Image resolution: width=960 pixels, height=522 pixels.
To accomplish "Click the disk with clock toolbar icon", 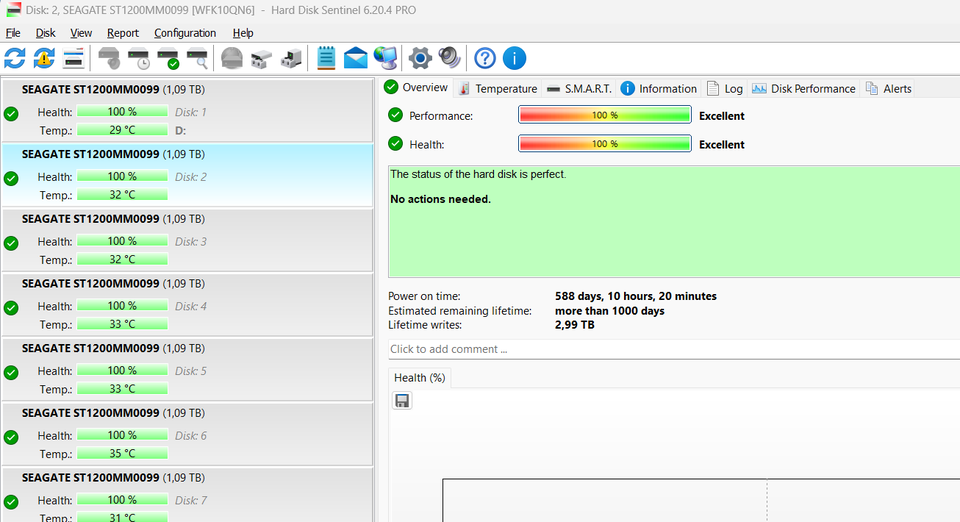I will pos(139,58).
